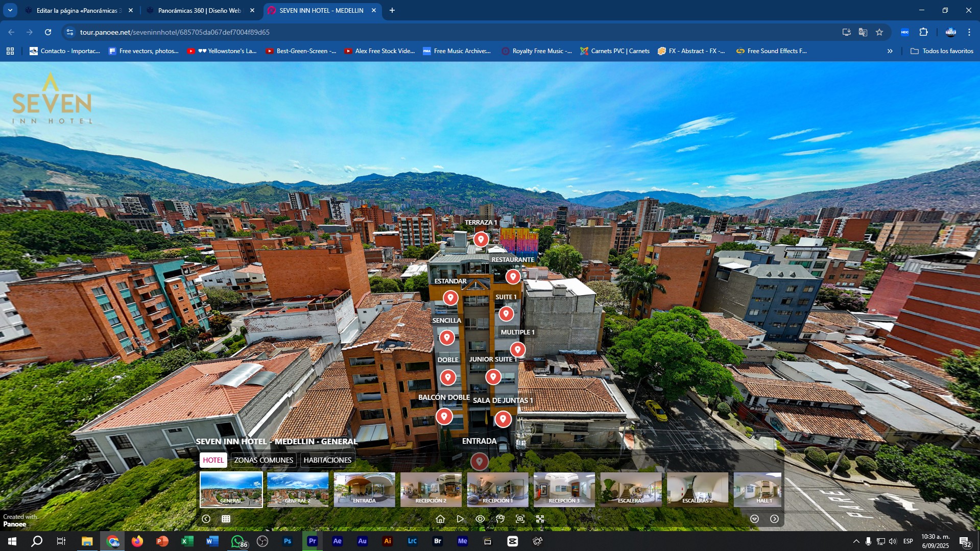Enable VR headset mode
Viewport: 980px width, 551px height.
point(500,519)
